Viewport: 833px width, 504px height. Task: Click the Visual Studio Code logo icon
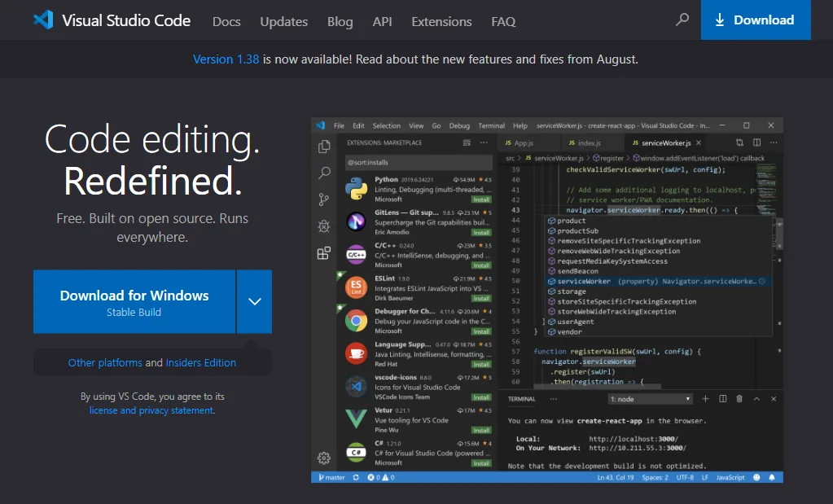(x=43, y=20)
